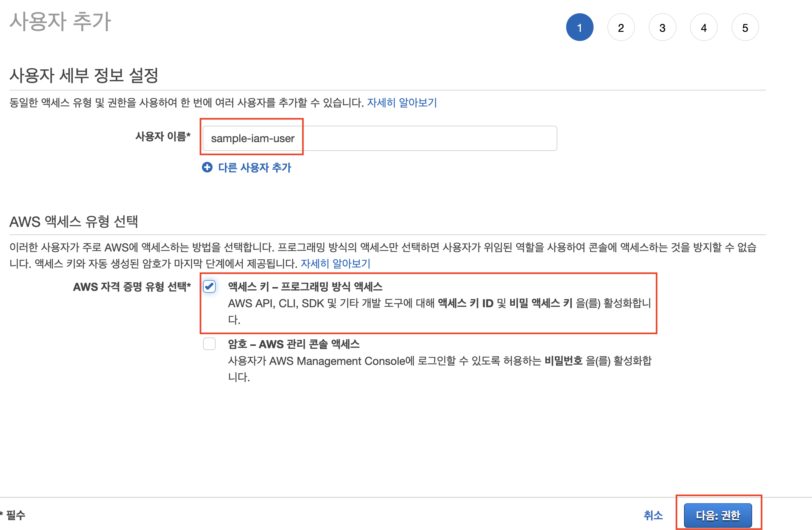Image resolution: width=812 pixels, height=530 pixels.
Task: Toggle the access key programmatic access checkbox
Action: tap(209, 286)
